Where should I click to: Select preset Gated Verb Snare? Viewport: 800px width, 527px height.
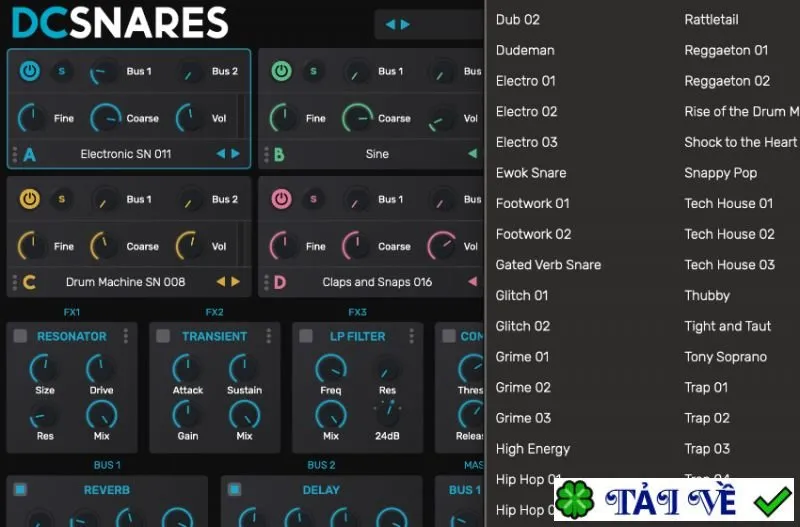[x=548, y=264]
